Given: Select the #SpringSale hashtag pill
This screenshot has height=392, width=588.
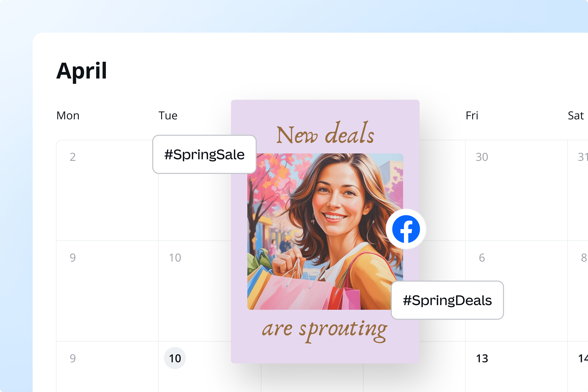Looking at the screenshot, I should pos(204,154).
